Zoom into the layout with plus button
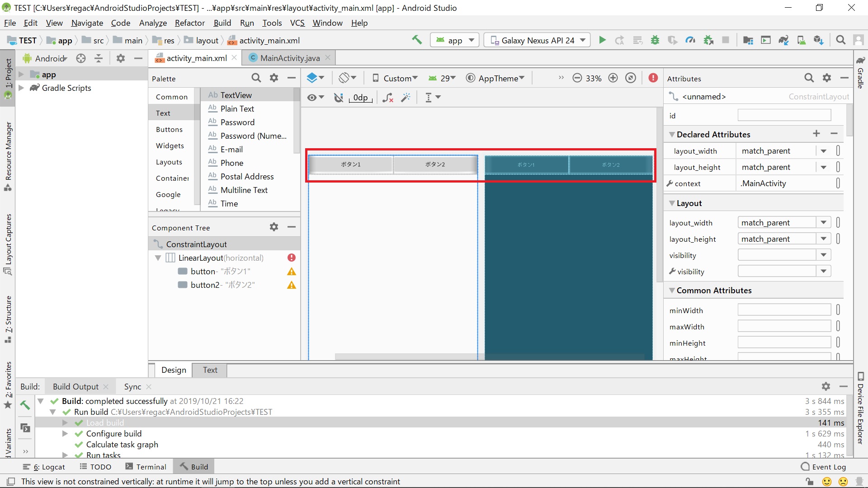Screen dimensions: 868x488 point(613,78)
